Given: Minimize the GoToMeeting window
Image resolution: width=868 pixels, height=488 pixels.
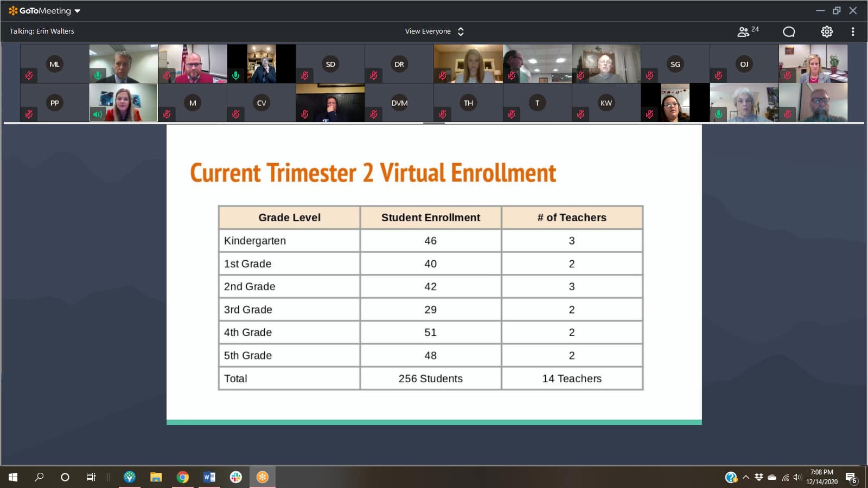Looking at the screenshot, I should click(x=820, y=11).
